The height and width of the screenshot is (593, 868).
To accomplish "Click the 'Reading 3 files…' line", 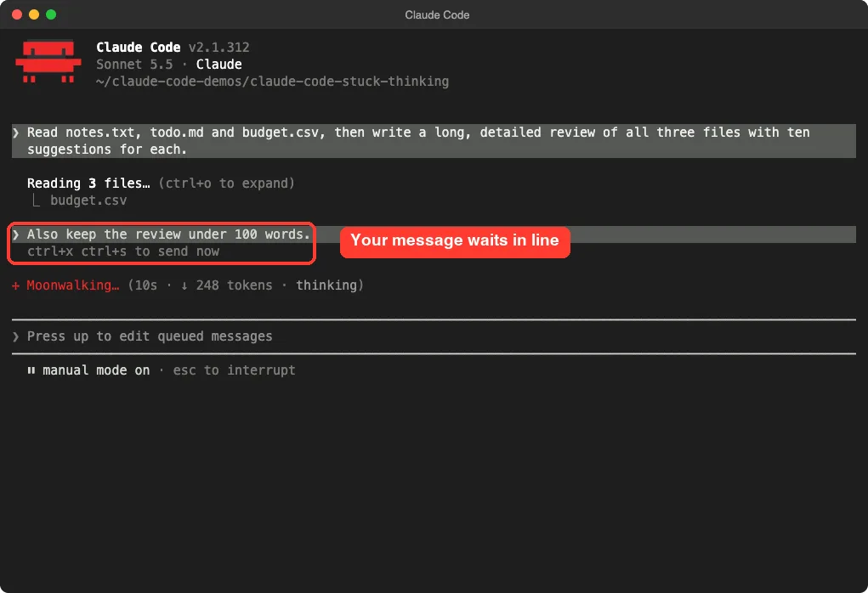I will tap(88, 184).
